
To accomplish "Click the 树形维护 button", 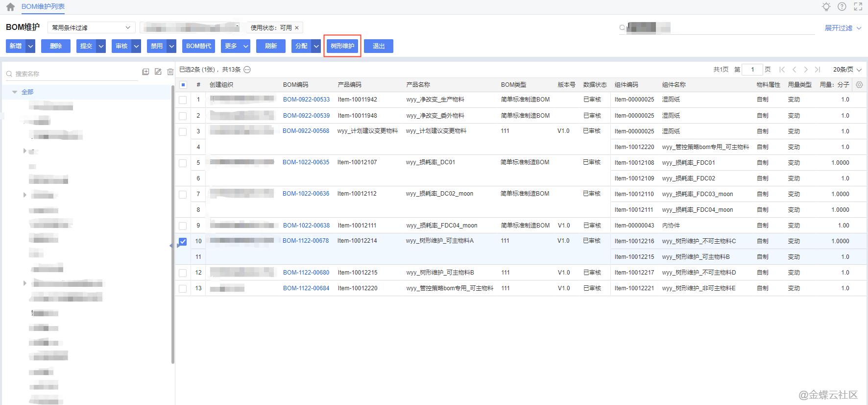I will (x=342, y=46).
